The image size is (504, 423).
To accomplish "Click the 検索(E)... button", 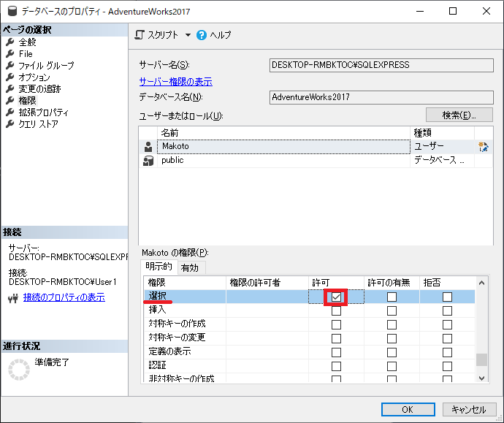I will pyautogui.click(x=459, y=115).
